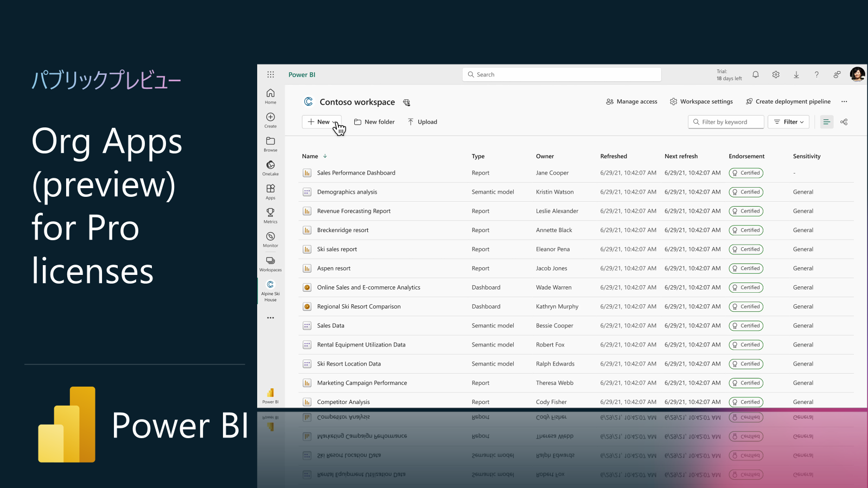The image size is (868, 488).
Task: Click the Certified badge for Sales Data
Action: (746, 326)
